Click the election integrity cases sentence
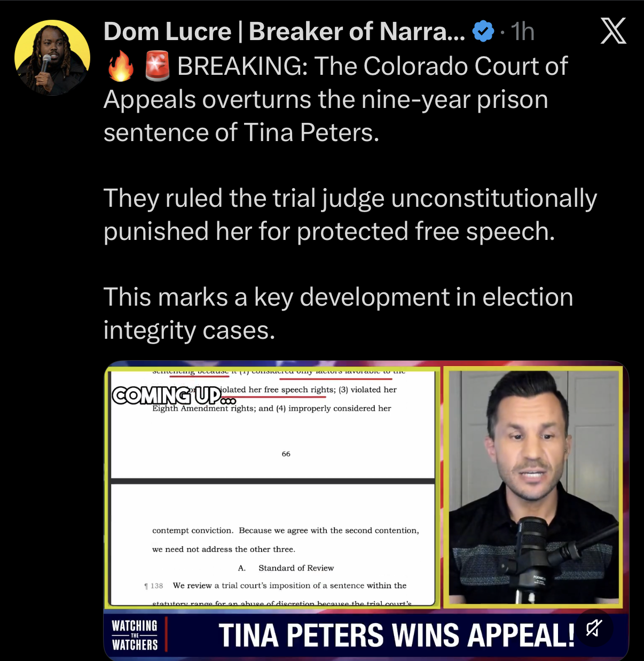 [x=338, y=314]
